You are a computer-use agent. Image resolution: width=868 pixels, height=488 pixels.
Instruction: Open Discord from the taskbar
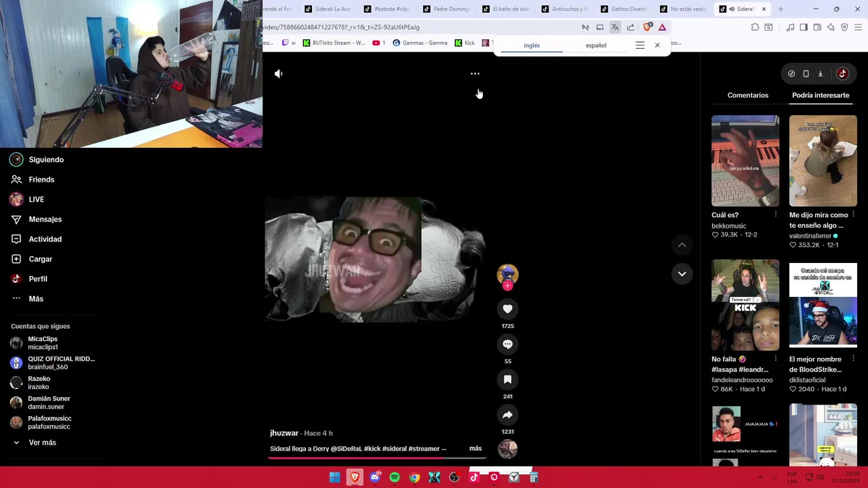click(374, 477)
